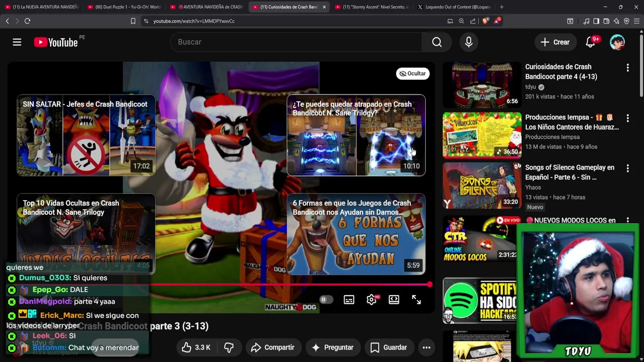The image size is (644, 362).
Task: Open options for Songs of Silence video
Action: point(627,168)
